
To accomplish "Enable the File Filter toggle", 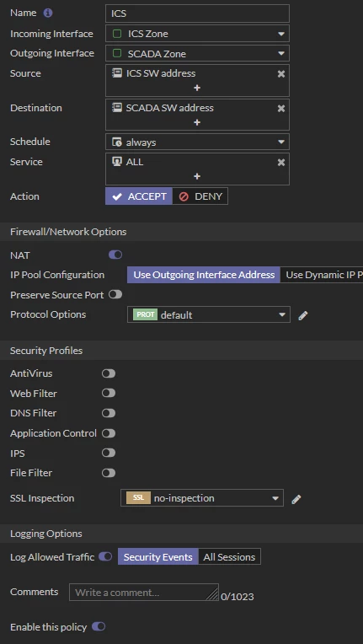I will [x=109, y=473].
